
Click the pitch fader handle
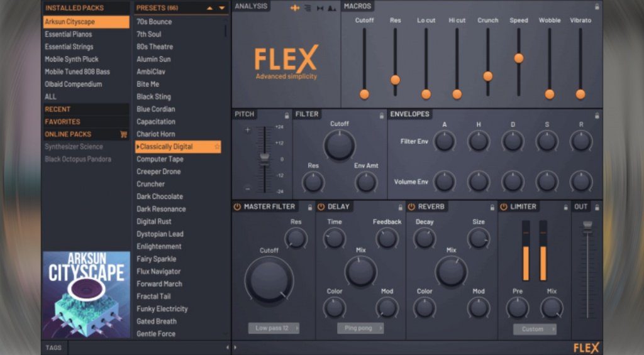point(265,158)
